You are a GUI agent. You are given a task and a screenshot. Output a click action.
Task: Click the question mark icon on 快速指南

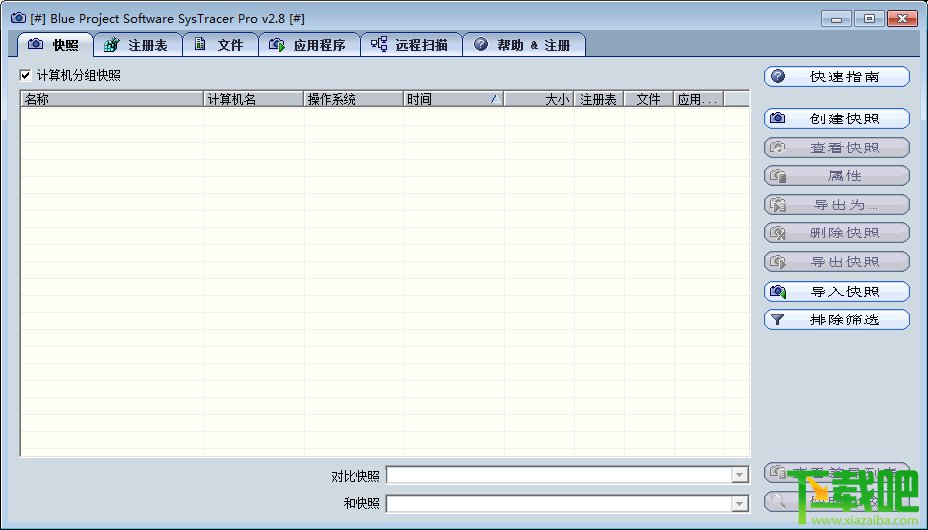(x=778, y=76)
